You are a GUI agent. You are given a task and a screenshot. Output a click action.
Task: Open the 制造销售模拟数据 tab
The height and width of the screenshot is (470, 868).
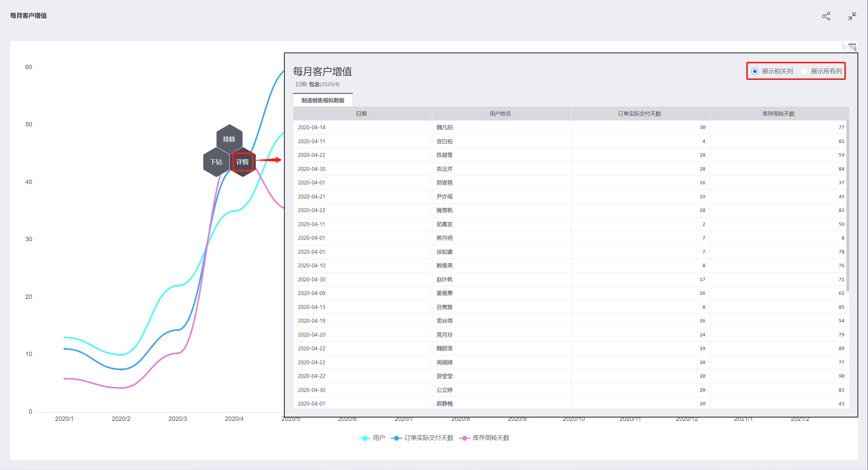[x=323, y=100]
